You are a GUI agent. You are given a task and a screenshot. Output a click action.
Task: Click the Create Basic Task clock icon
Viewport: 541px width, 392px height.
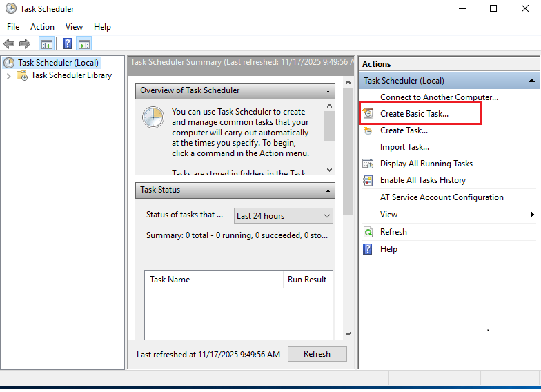[x=368, y=113]
